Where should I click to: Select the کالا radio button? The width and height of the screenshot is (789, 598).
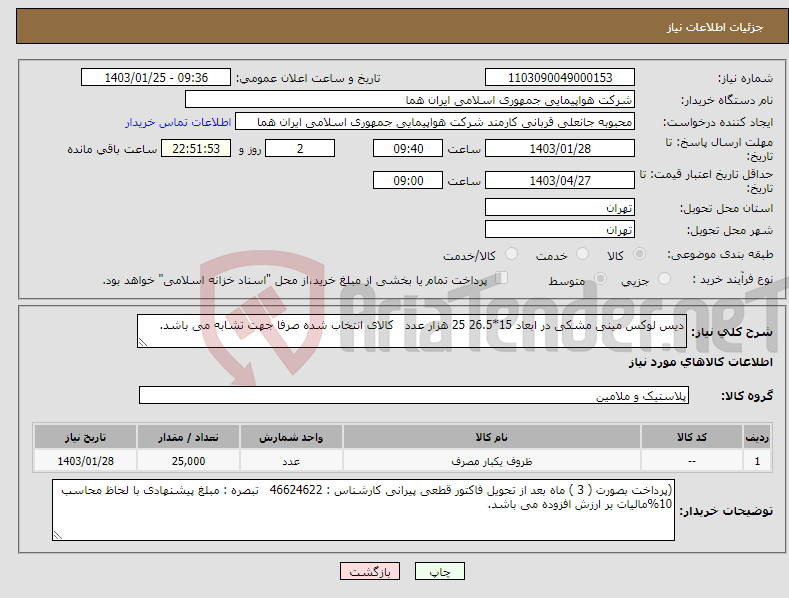[640, 254]
